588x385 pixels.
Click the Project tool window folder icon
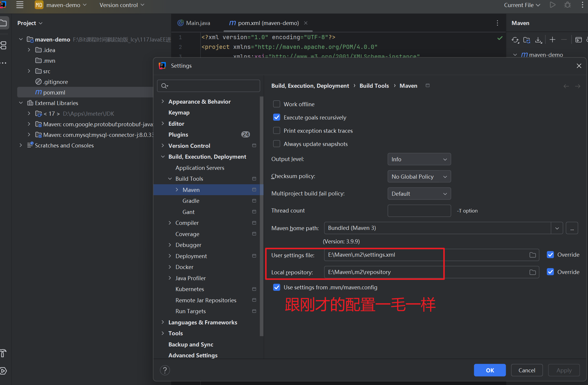4,23
